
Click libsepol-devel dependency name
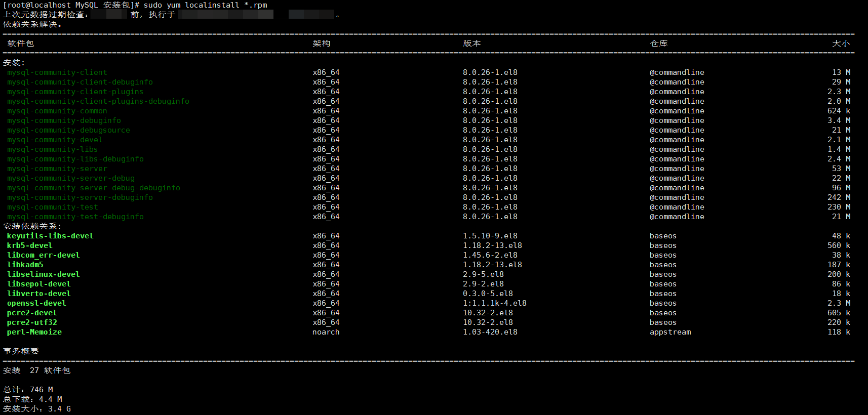(39, 284)
